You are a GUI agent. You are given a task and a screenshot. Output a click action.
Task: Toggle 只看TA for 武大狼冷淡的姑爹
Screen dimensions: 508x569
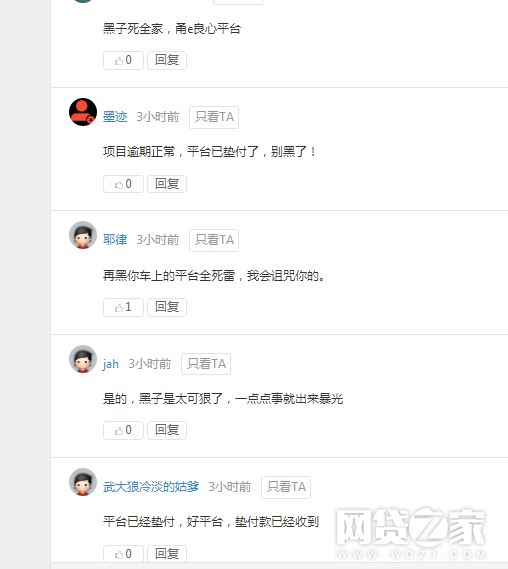(286, 487)
